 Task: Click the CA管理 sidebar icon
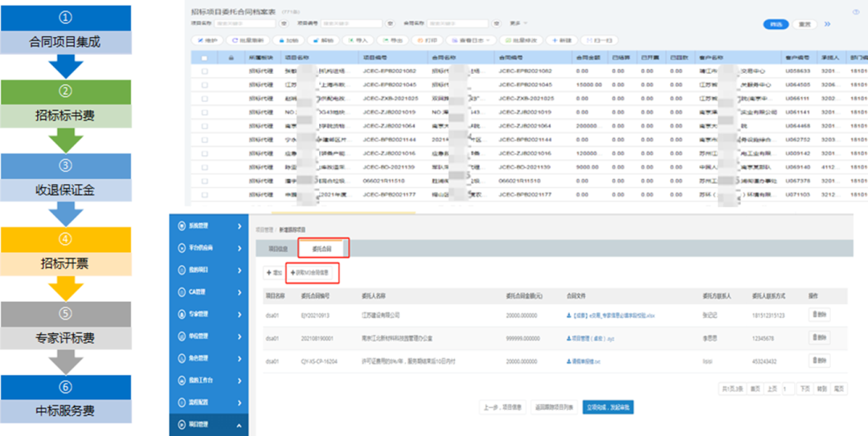coord(180,292)
